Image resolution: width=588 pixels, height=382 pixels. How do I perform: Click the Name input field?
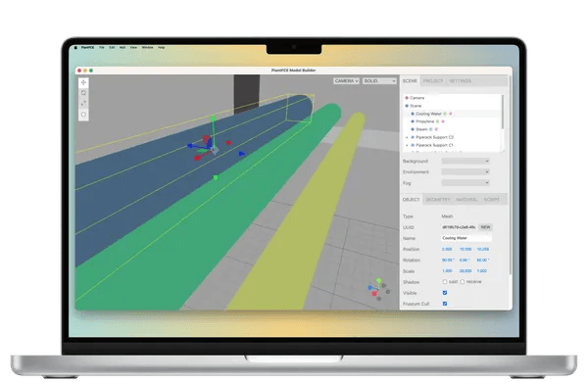pyautogui.click(x=466, y=238)
